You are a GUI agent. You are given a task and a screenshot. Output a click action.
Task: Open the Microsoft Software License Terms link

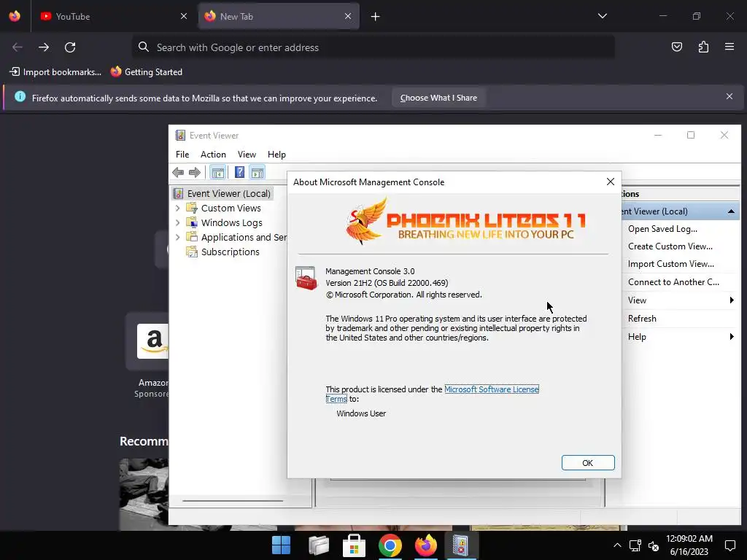click(491, 389)
